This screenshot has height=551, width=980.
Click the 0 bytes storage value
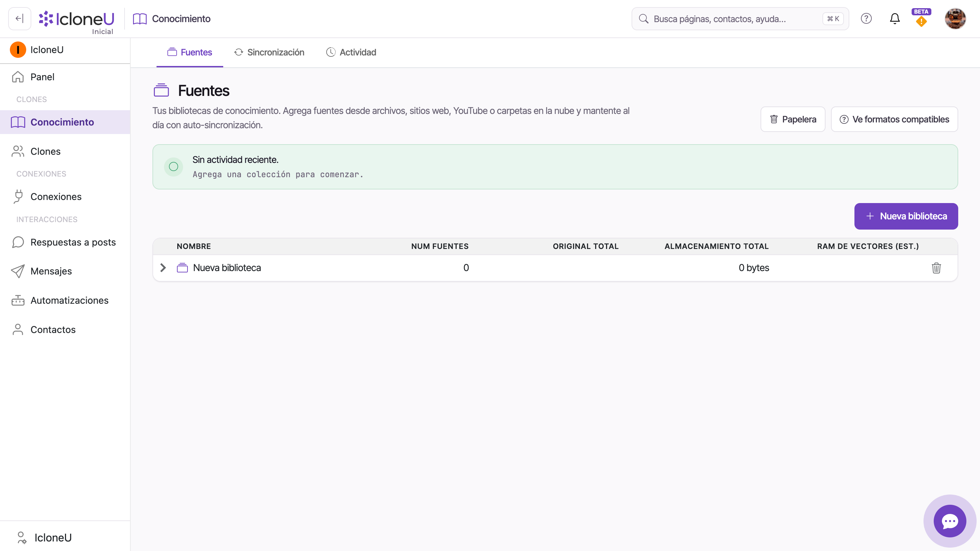pyautogui.click(x=754, y=268)
